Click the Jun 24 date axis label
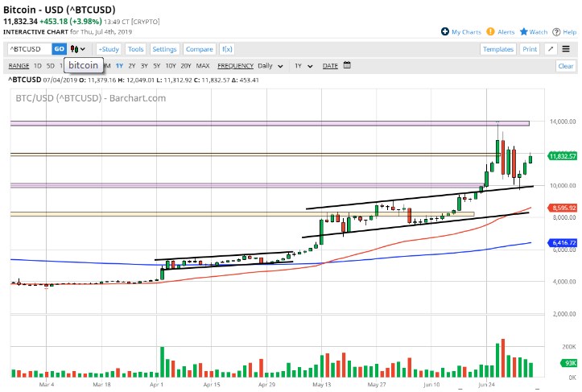This screenshot has height=392, width=582. (486, 385)
